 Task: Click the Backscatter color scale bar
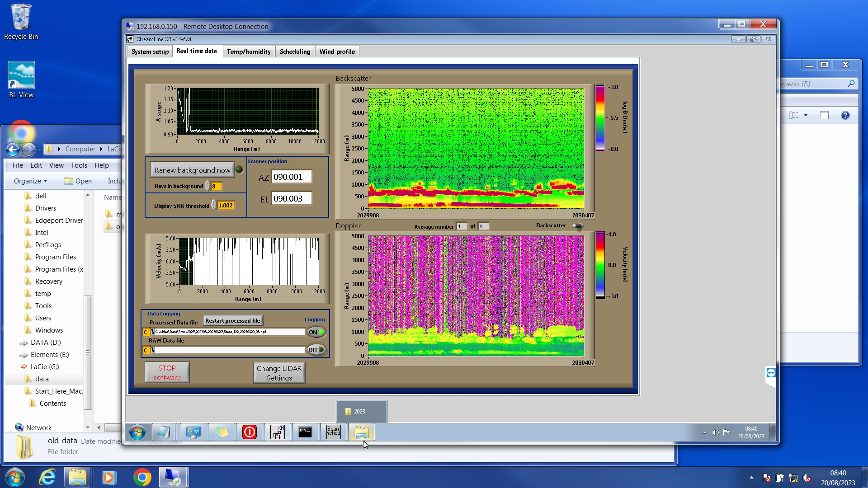coord(600,118)
